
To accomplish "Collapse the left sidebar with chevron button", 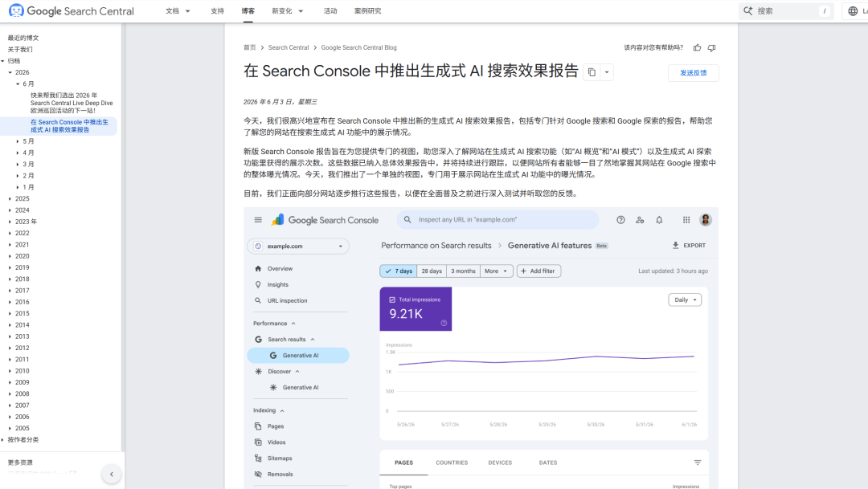I will click(111, 474).
